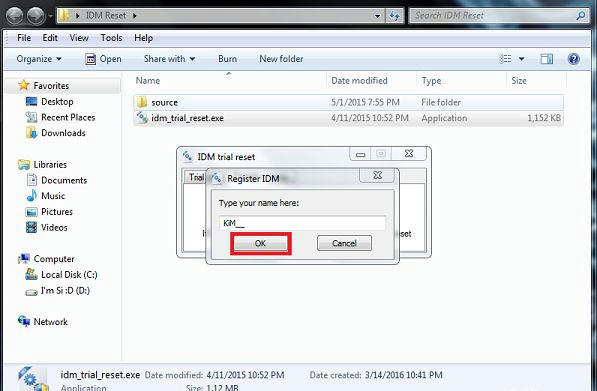Click the search magnifier icon
Viewport: 597px width, 391px height.
[x=581, y=16]
